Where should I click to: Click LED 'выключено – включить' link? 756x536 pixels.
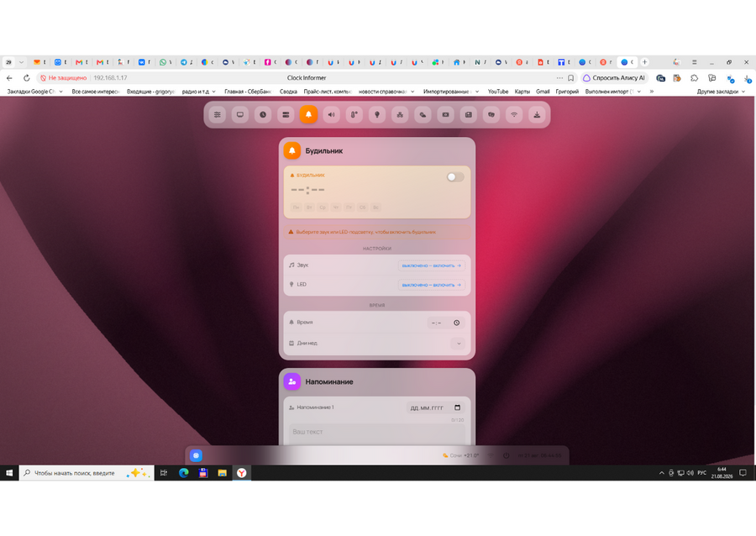432,285
